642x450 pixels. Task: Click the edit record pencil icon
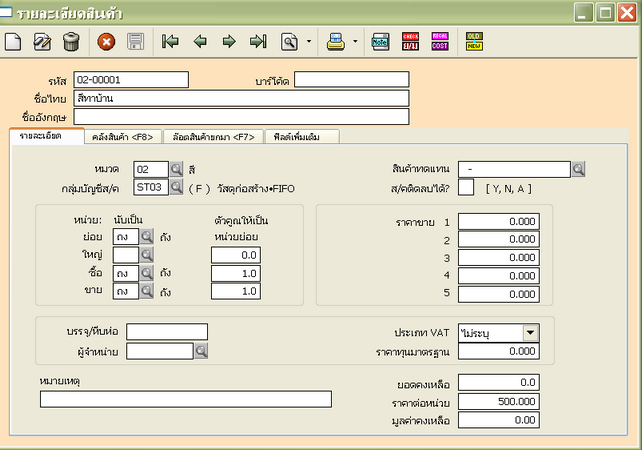(42, 42)
